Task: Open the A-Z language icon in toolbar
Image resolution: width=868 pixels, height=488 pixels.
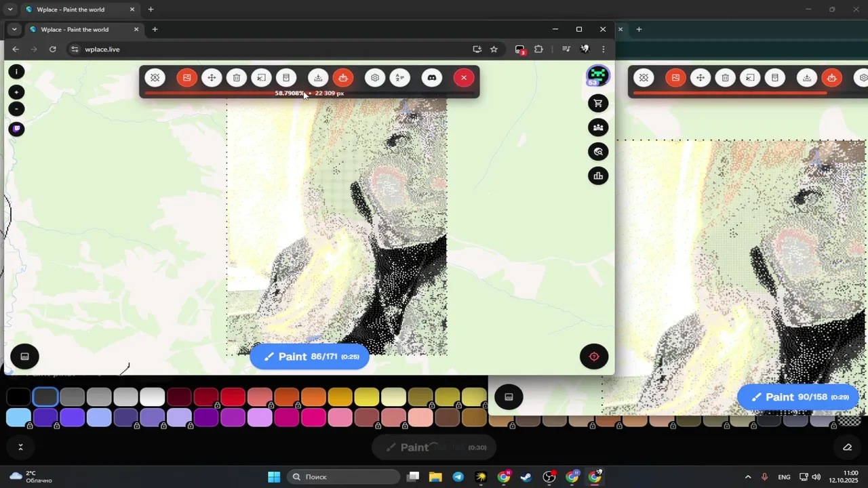Action: pyautogui.click(x=400, y=78)
